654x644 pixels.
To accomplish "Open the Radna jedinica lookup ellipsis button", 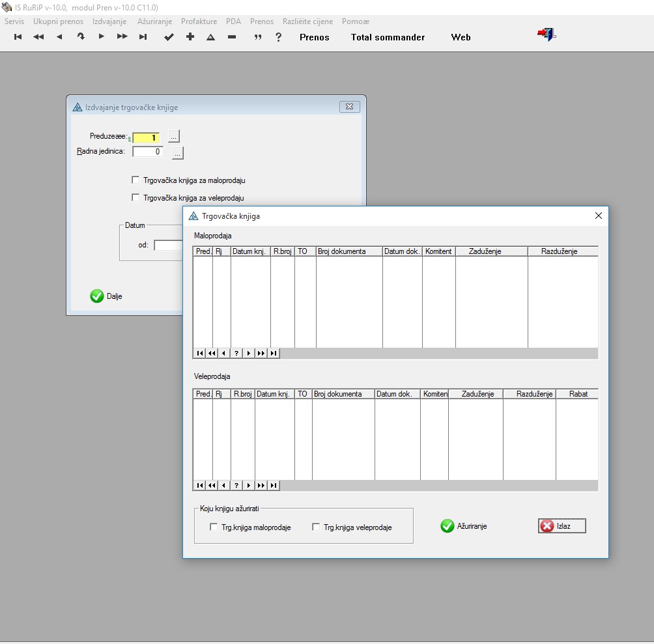I will [178, 153].
